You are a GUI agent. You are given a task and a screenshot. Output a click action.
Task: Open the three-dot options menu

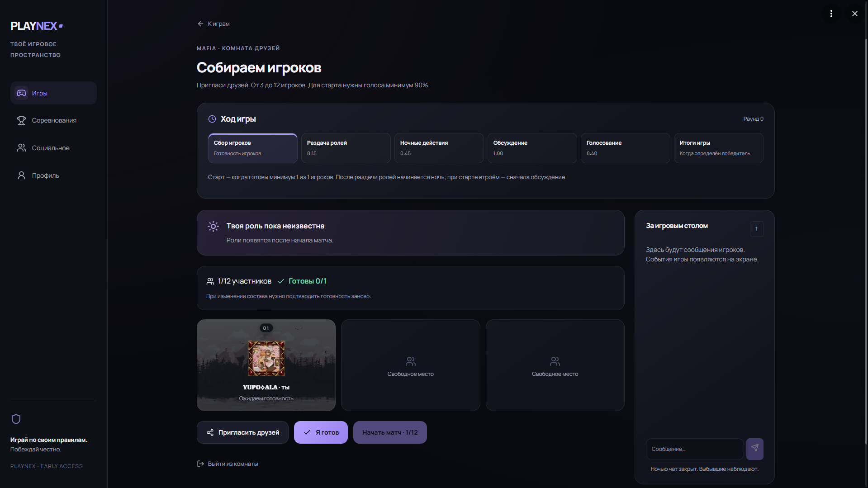831,14
